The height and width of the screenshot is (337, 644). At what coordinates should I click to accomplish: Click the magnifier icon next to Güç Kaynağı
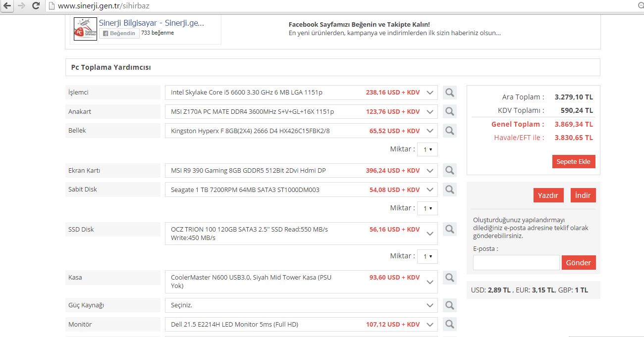(450, 305)
